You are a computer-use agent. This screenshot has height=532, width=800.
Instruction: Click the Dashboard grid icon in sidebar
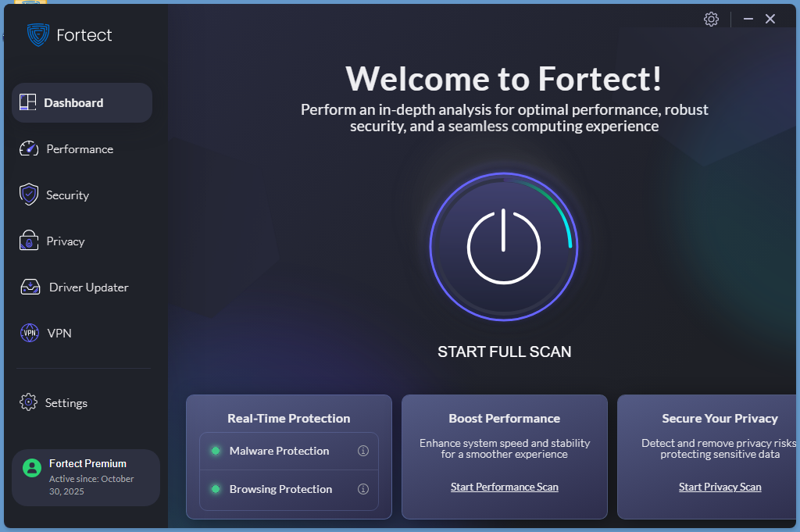[x=28, y=102]
